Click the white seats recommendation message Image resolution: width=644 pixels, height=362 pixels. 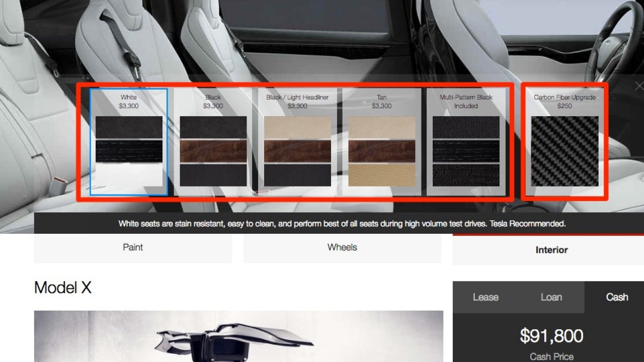(x=342, y=224)
